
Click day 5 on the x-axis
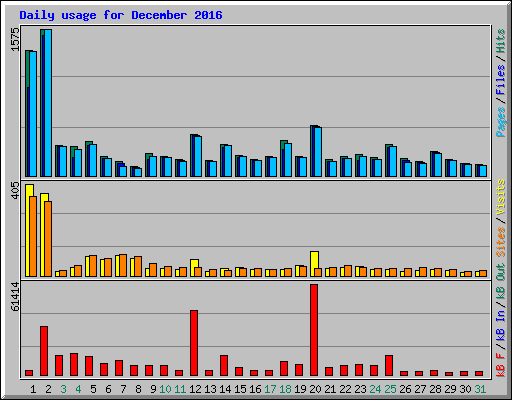click(x=93, y=389)
